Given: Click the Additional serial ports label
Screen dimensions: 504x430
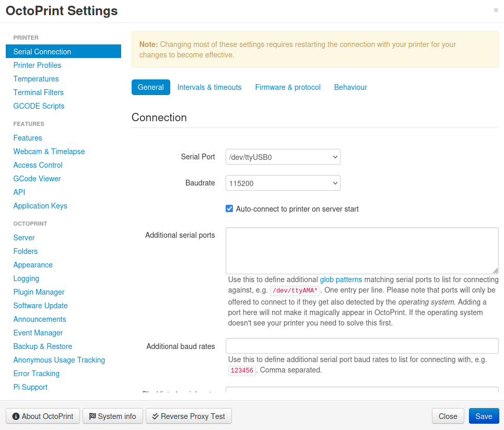Looking at the screenshot, I should tap(180, 235).
